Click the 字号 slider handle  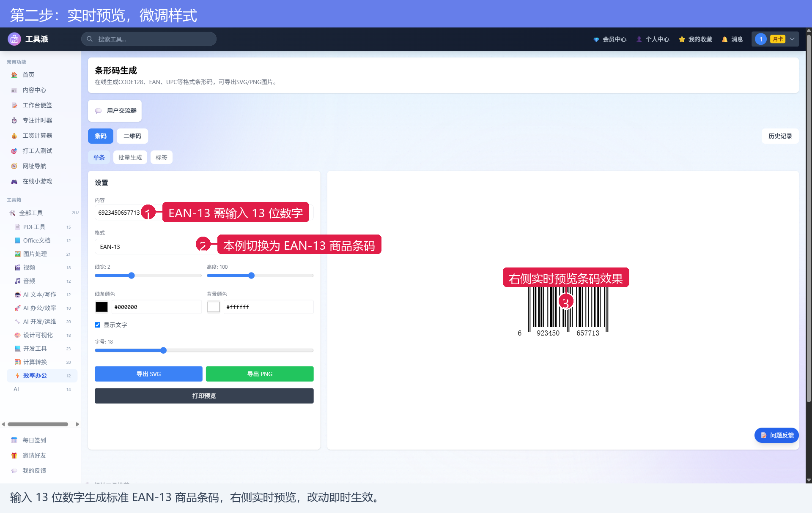click(x=164, y=350)
